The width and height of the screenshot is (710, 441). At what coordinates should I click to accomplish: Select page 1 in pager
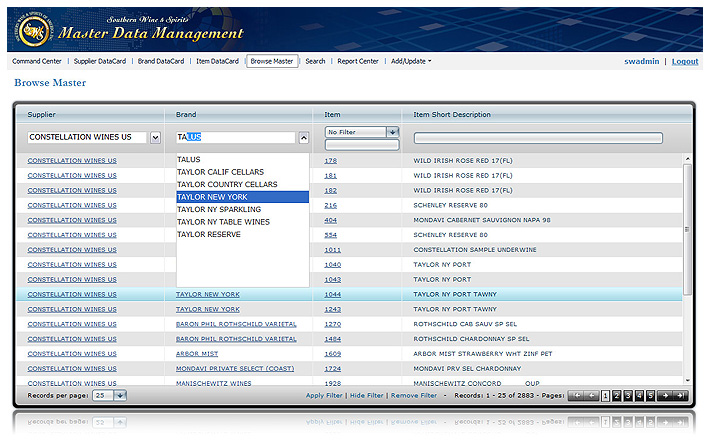click(605, 396)
